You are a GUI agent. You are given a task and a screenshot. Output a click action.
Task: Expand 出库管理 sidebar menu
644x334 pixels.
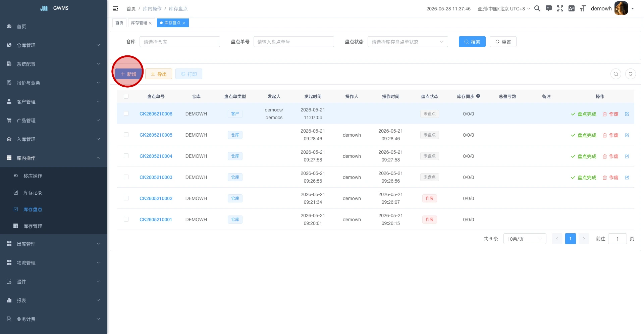point(54,244)
